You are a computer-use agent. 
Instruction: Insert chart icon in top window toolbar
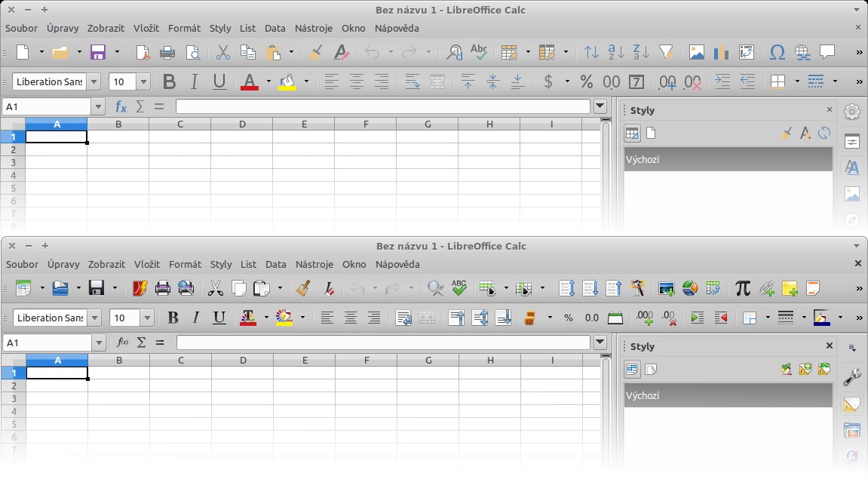pyautogui.click(x=721, y=53)
